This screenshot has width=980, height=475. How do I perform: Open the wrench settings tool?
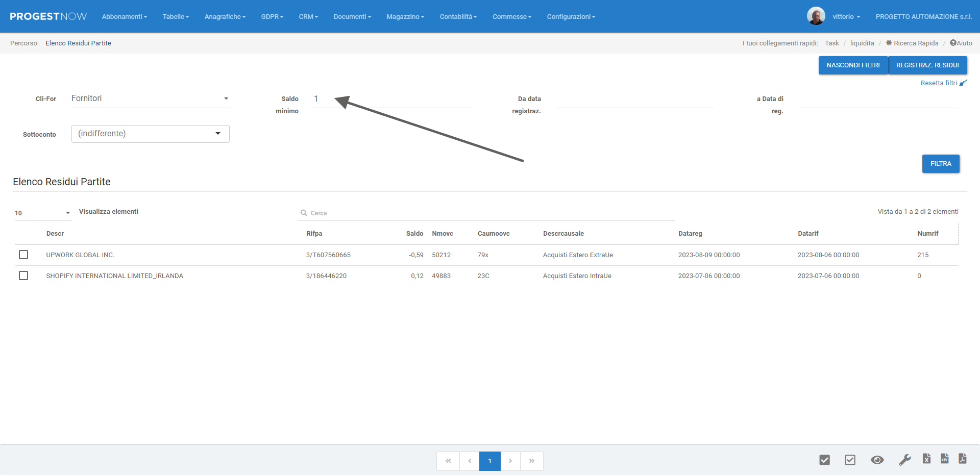(x=904, y=460)
